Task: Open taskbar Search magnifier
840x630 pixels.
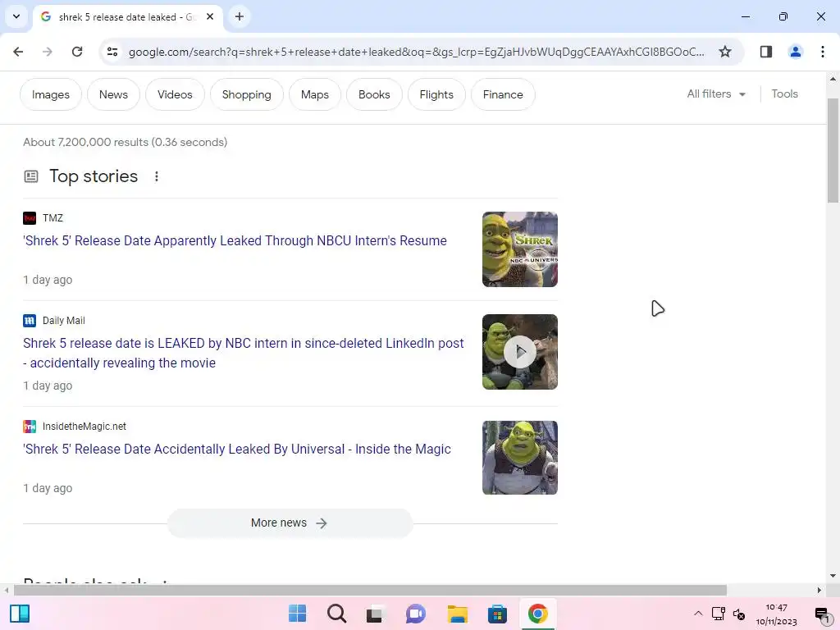Action: click(x=337, y=614)
